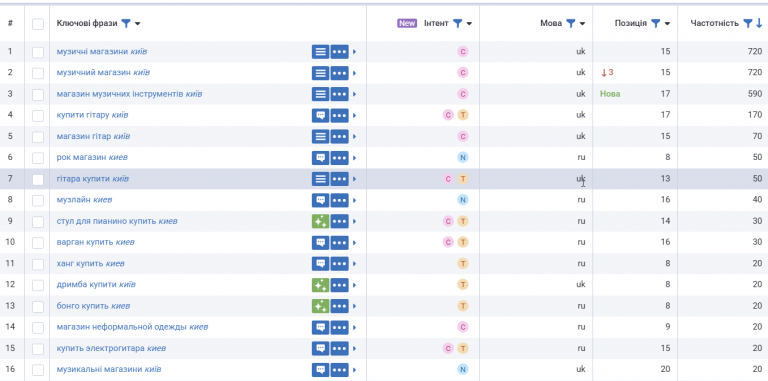The width and height of the screenshot is (768, 381).
Task: Expand arrow for 'магазин гітар київ' row
Action: point(355,136)
